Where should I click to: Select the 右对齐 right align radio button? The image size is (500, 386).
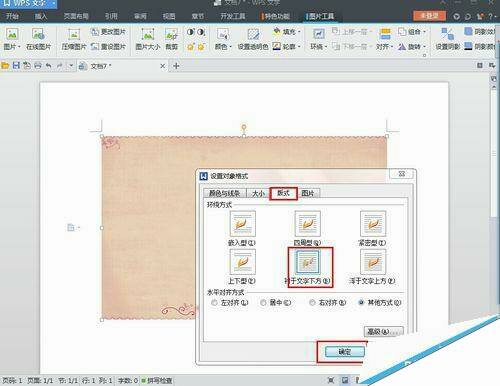click(x=312, y=303)
